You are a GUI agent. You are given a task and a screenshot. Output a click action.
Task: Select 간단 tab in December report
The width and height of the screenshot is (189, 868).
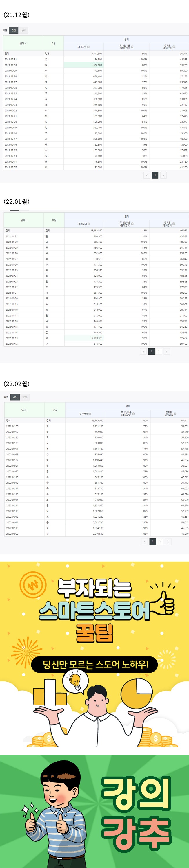[14, 30]
